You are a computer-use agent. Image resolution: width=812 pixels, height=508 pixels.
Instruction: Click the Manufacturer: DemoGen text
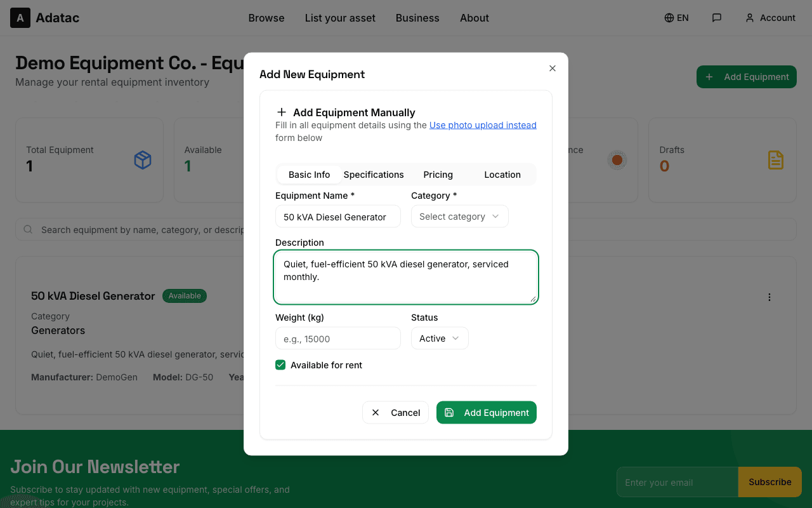tap(84, 377)
